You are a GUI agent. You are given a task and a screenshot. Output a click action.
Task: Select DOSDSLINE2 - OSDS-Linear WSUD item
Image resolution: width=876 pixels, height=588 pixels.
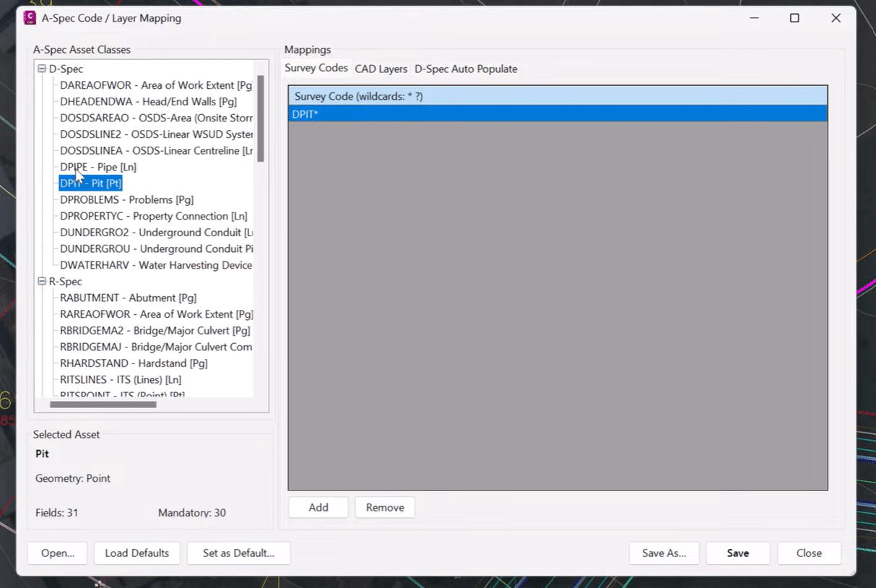156,134
